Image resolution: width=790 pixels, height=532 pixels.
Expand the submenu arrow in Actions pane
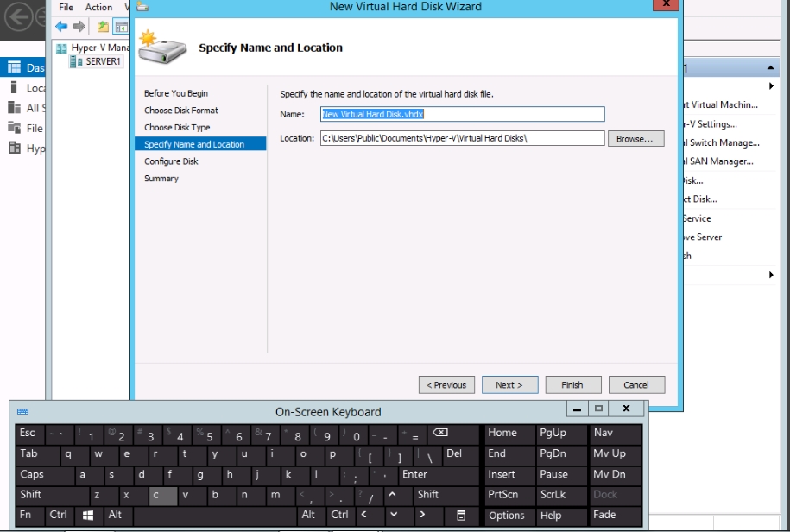[771, 86]
